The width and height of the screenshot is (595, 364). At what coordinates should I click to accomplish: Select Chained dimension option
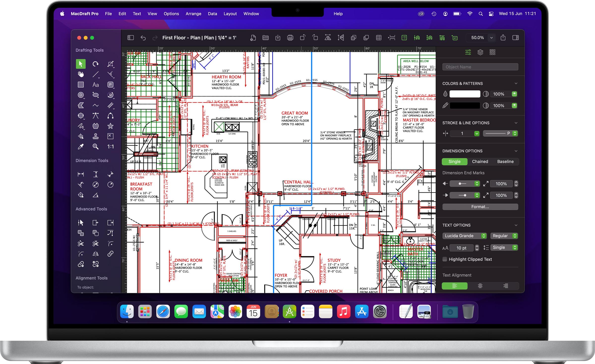(x=481, y=162)
